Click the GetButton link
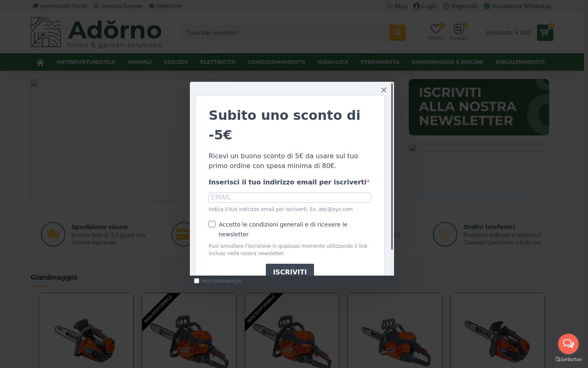 pos(568,359)
